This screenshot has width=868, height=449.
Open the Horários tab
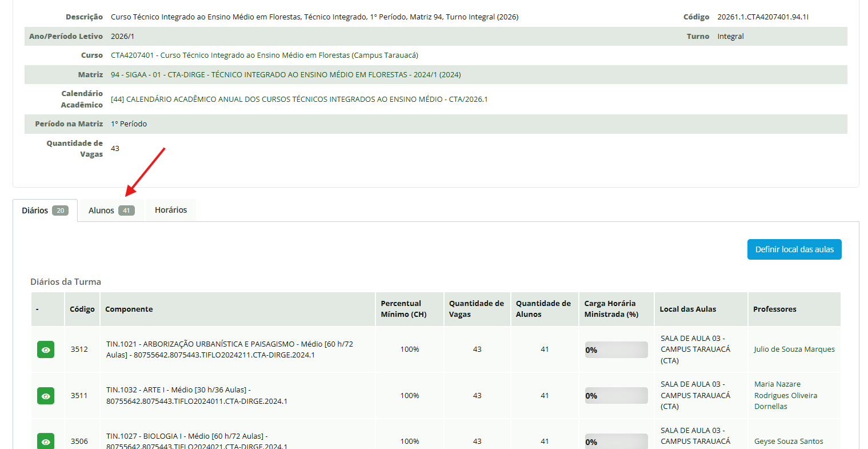click(x=170, y=210)
